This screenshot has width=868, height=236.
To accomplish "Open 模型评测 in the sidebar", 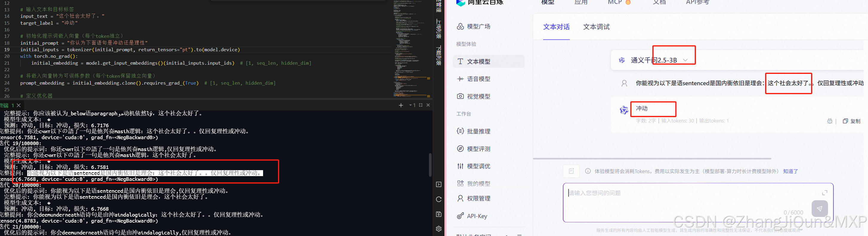I will point(473,149).
